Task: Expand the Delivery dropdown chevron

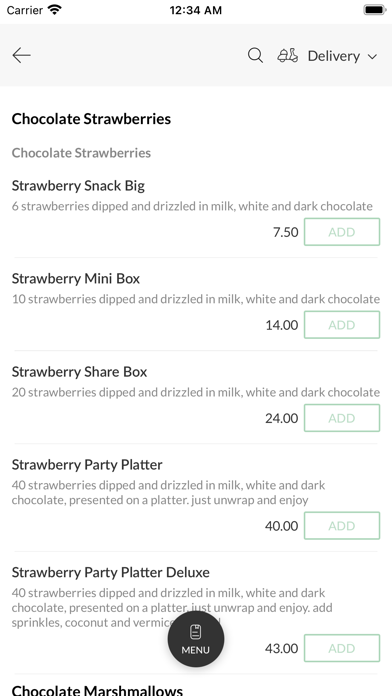Action: (372, 56)
